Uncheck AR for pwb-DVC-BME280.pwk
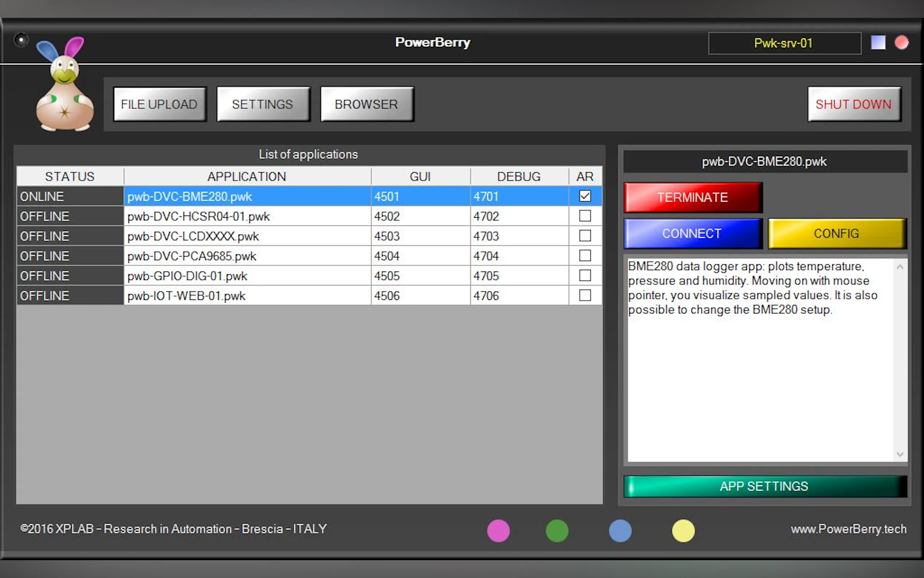 click(x=585, y=196)
